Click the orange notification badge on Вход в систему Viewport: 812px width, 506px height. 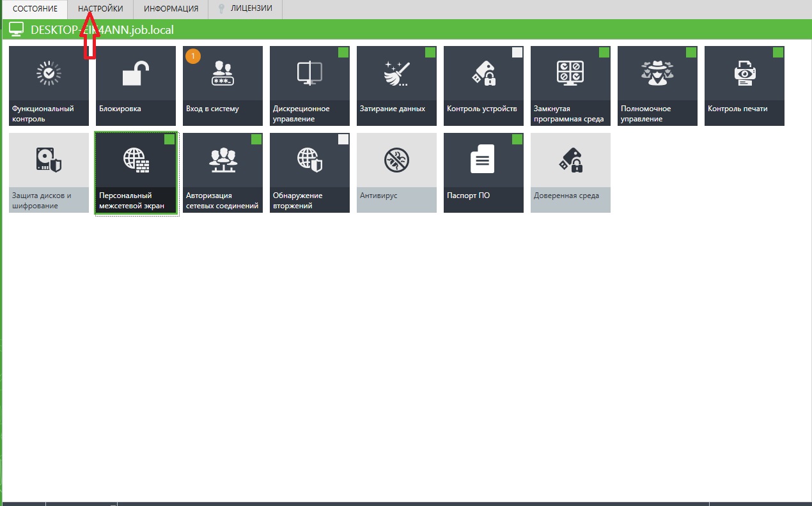(x=193, y=56)
